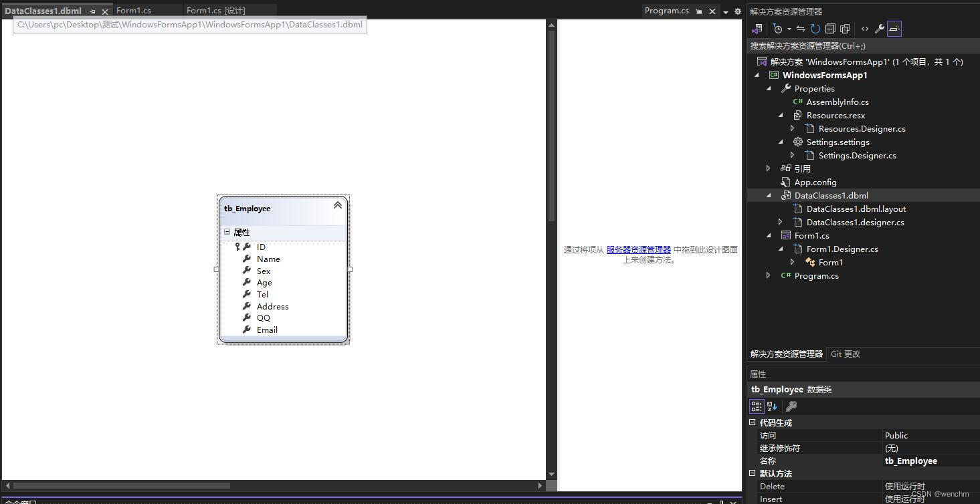Switch Properties panel to alphabetical sort

pyautogui.click(x=773, y=406)
